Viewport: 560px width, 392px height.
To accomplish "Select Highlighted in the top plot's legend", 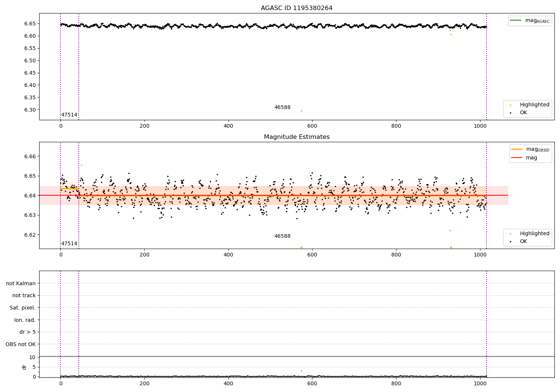I will pyautogui.click(x=535, y=105).
